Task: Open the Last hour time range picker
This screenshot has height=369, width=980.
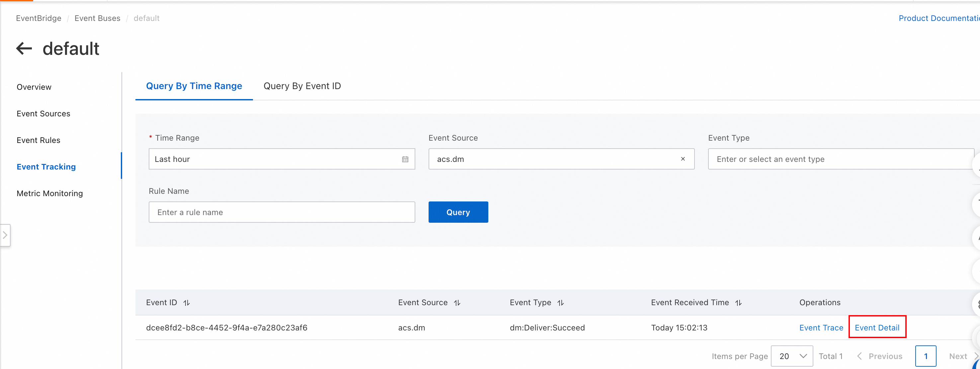Action: (274, 159)
